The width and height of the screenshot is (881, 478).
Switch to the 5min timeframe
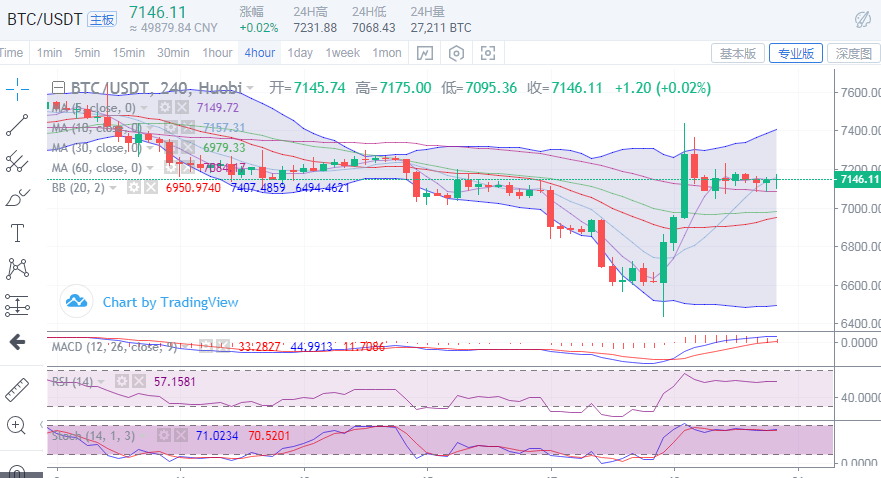tap(87, 53)
